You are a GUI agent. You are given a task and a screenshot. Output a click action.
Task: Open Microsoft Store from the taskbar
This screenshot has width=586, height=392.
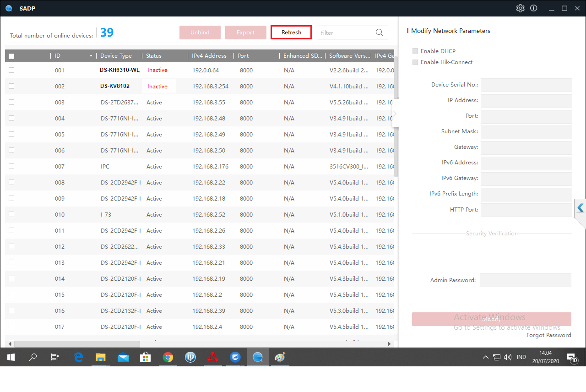point(146,357)
